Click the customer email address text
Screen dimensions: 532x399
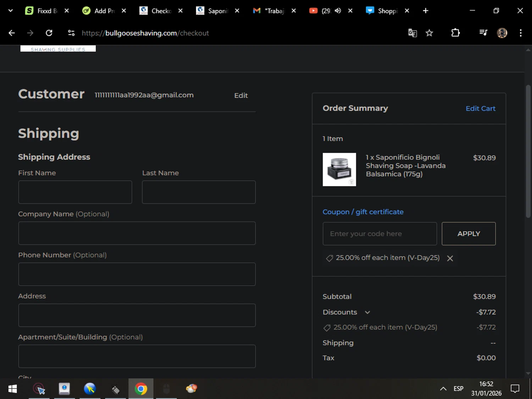click(144, 95)
